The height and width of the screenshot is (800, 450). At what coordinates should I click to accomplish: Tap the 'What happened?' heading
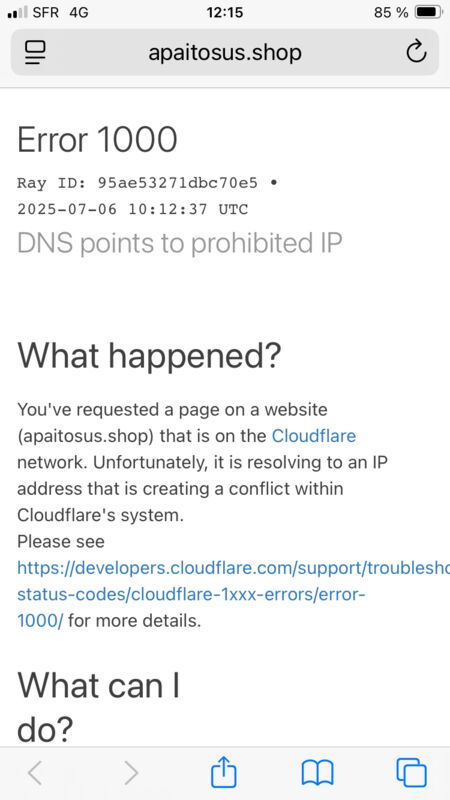[x=149, y=357]
